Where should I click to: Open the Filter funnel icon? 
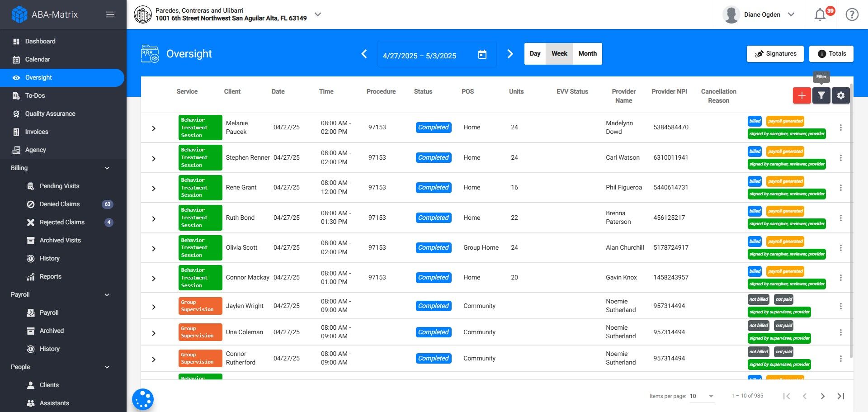(821, 95)
